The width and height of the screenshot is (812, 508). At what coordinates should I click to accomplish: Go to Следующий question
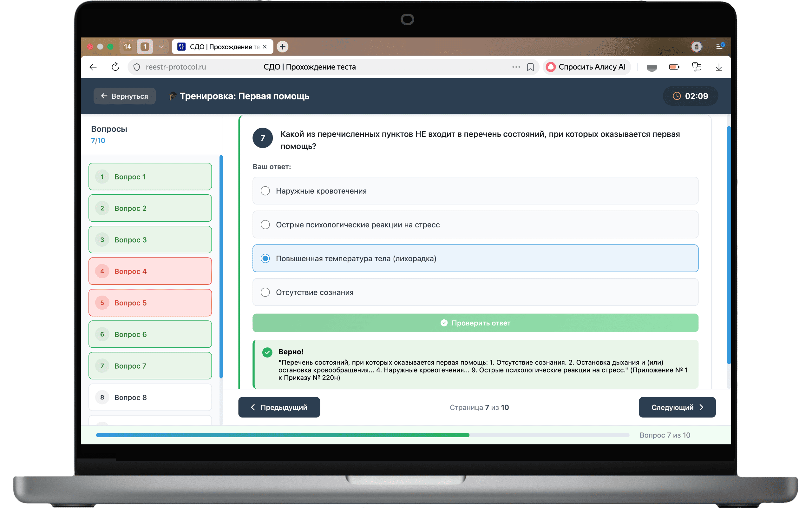tap(677, 407)
